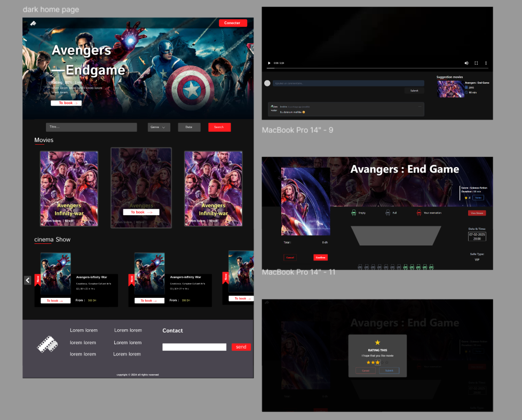Screen dimensions: 522x420
Task: Click the footer copyright 2024 text
Action: click(138, 375)
